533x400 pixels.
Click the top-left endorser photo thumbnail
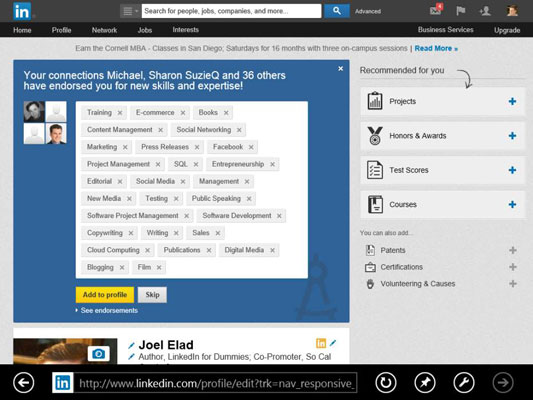click(x=34, y=111)
